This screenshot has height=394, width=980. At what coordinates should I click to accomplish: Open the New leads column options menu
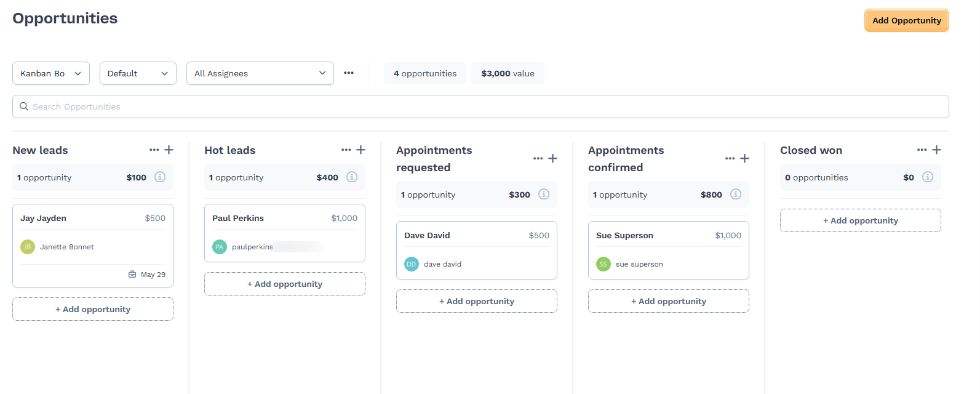coord(154,150)
